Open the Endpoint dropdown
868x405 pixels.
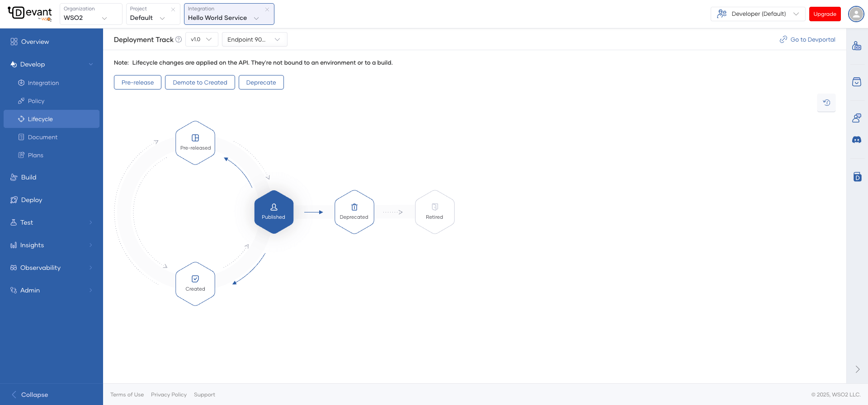click(x=254, y=39)
